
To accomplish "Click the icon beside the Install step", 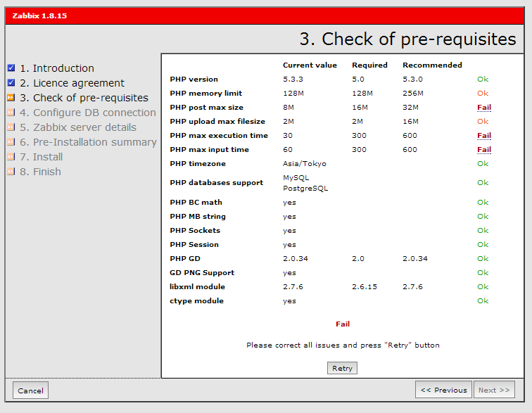I will 11,157.
